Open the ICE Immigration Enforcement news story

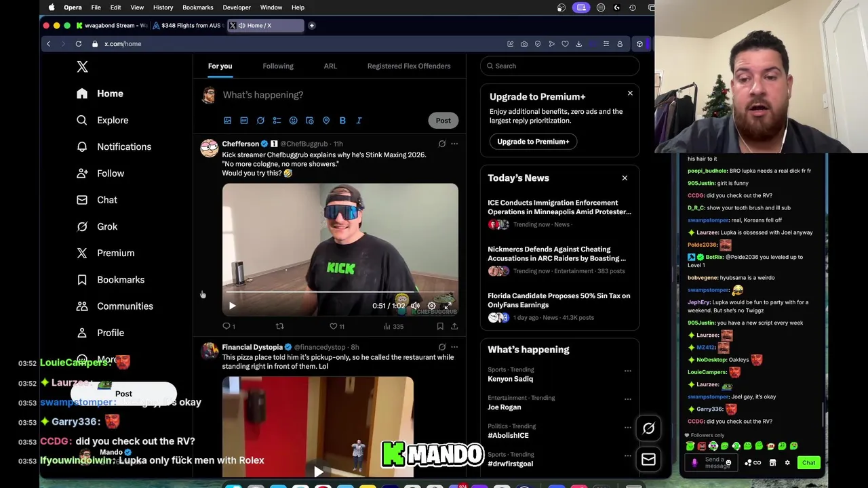pyautogui.click(x=559, y=207)
